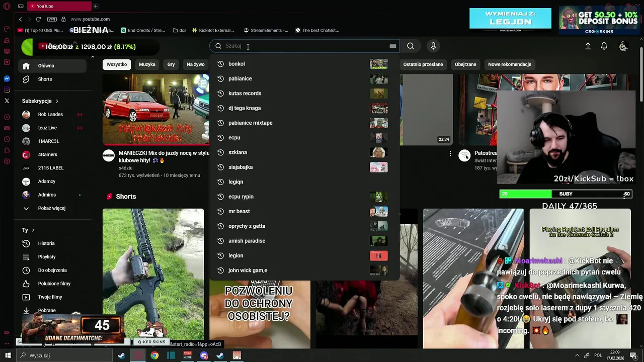Focus the YouTube Szukaj search field
Image resolution: width=644 pixels, height=362 pixels.
[304, 46]
